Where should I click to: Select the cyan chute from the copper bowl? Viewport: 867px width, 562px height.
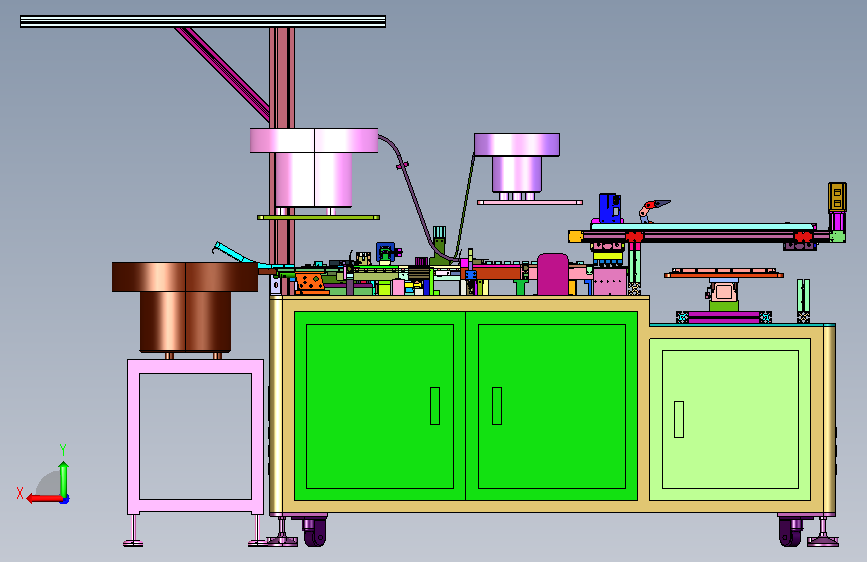coord(238,254)
